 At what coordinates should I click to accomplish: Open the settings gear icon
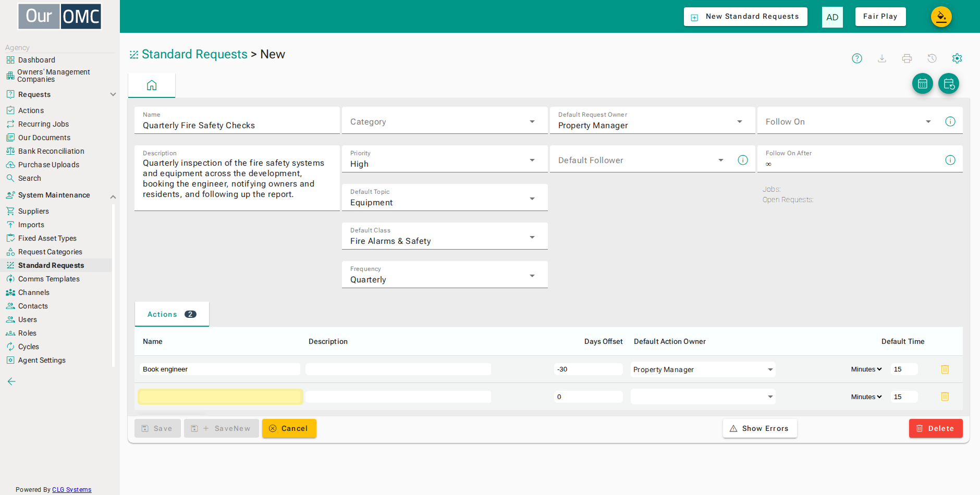(957, 58)
